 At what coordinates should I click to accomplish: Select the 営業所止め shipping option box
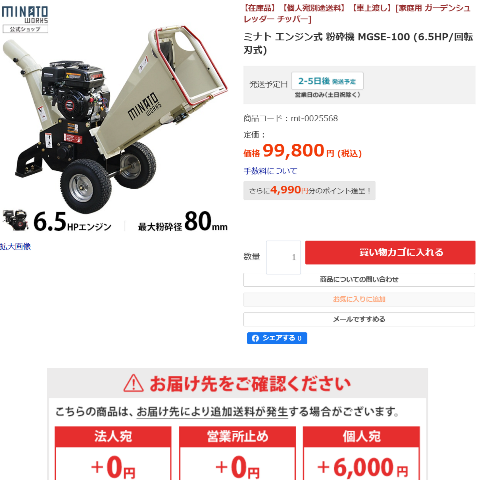pos(237,453)
